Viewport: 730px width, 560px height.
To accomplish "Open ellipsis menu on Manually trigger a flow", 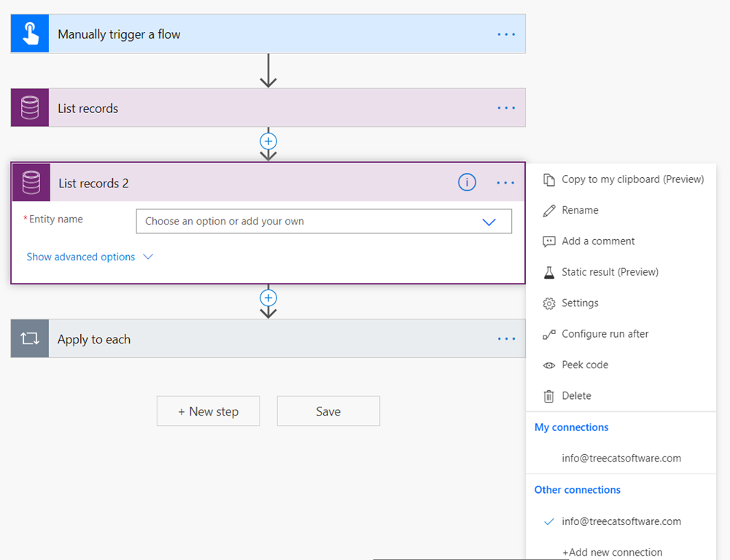I will point(506,34).
